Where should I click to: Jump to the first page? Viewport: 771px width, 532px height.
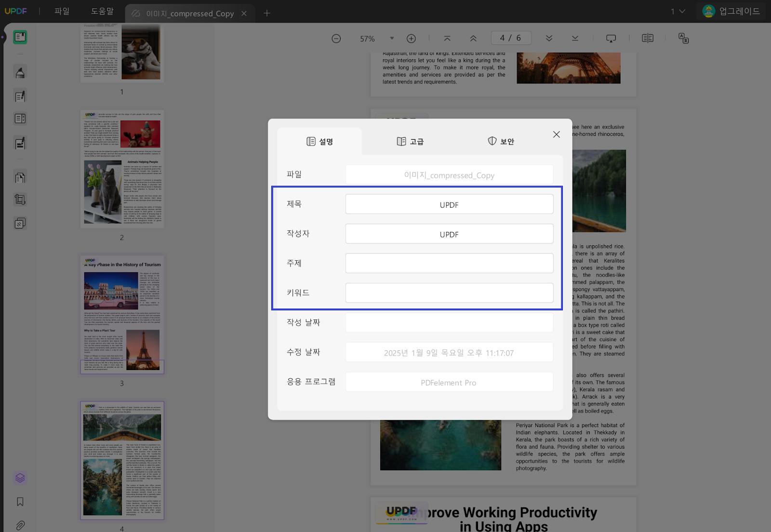click(x=447, y=38)
